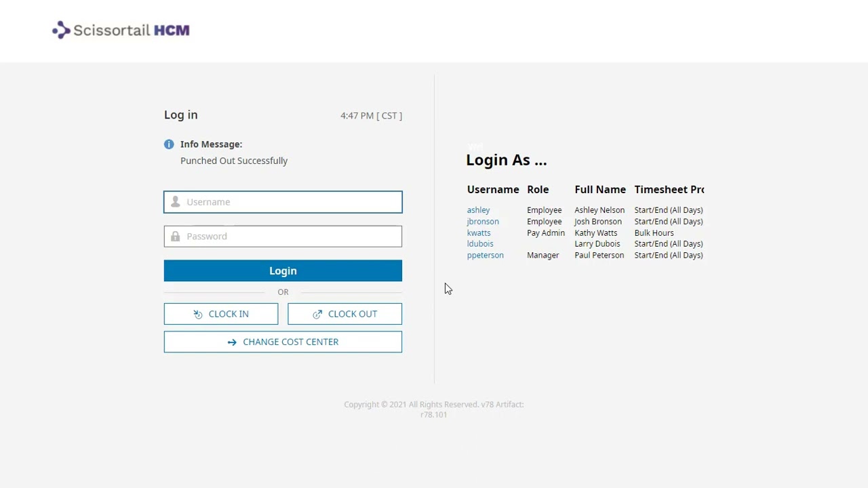
Task: Click ldubois's 'Start/End (All Days)' cell
Action: point(669,244)
